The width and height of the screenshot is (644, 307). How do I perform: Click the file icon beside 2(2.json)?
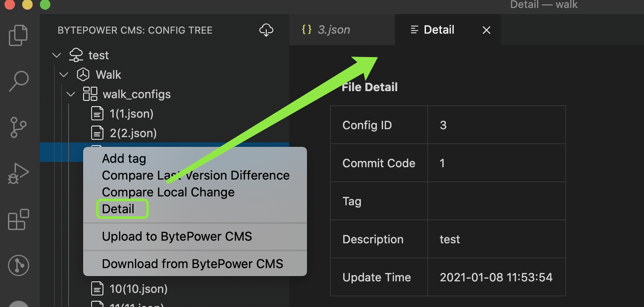tap(97, 133)
